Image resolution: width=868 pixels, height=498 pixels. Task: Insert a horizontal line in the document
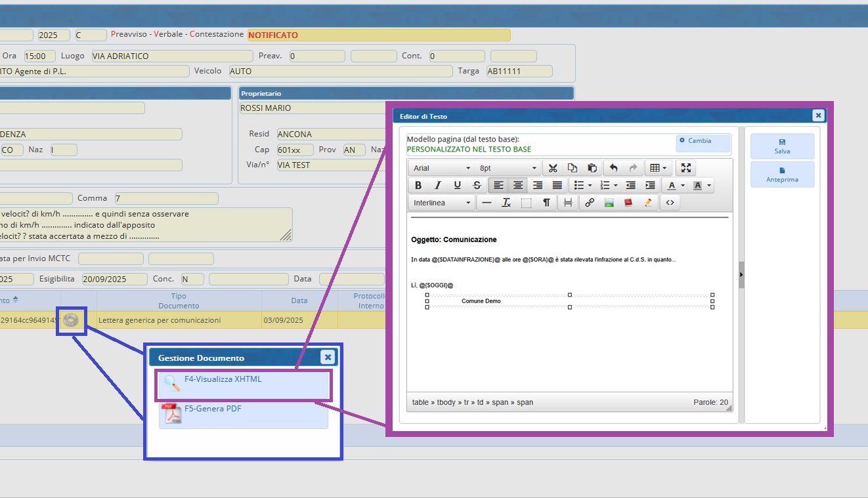(487, 203)
